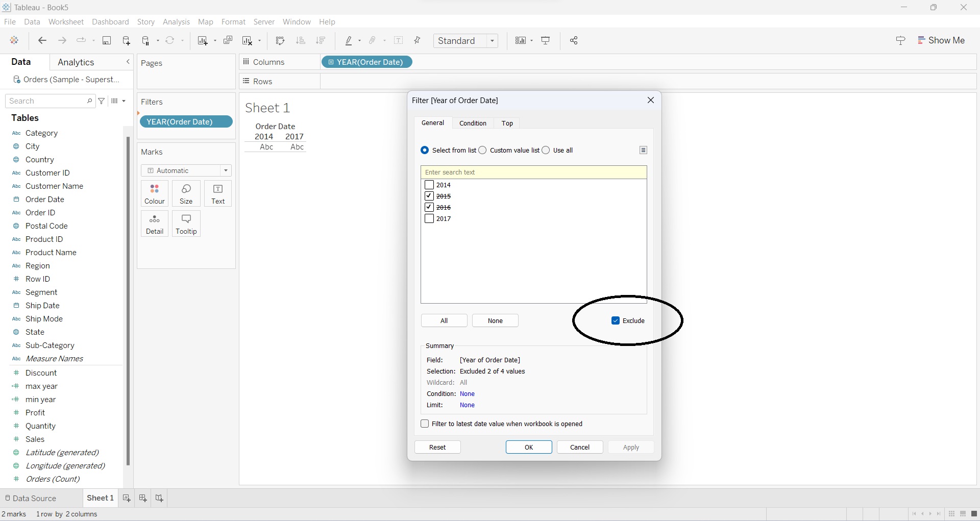Open the Colour marks card
Image resolution: width=980 pixels, height=521 pixels.
point(154,193)
